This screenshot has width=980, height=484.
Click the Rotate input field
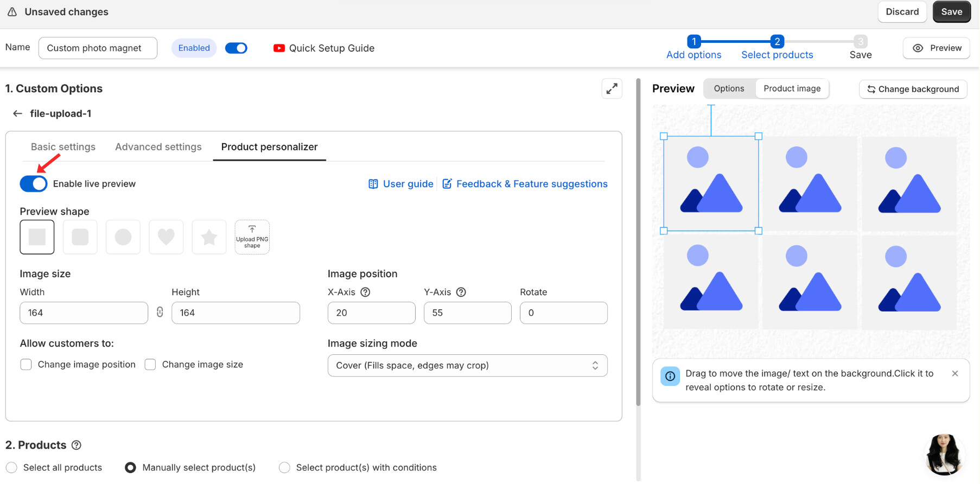563,313
